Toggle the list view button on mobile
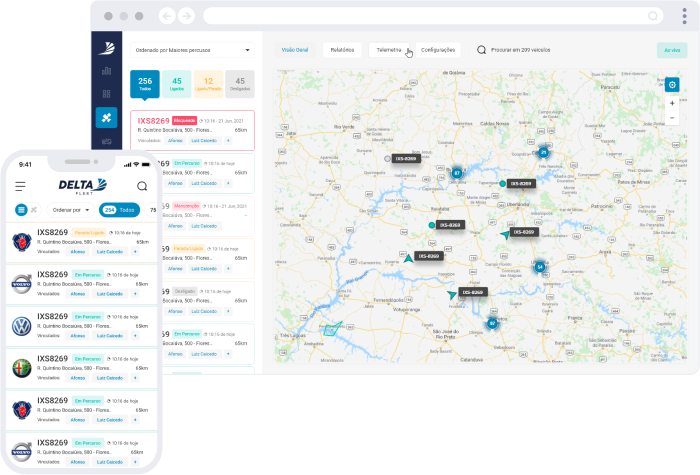700x475 pixels. (21, 210)
